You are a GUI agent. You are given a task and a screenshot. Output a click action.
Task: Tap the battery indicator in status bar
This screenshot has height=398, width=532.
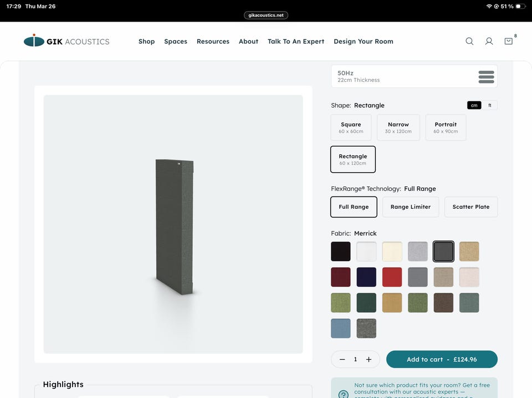520,6
